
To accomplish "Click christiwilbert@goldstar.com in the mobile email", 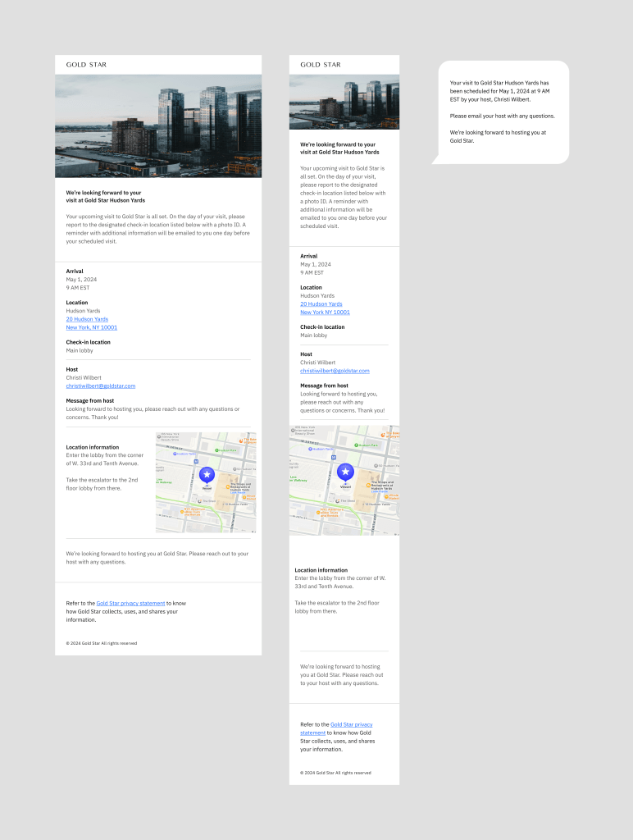I will [x=335, y=370].
